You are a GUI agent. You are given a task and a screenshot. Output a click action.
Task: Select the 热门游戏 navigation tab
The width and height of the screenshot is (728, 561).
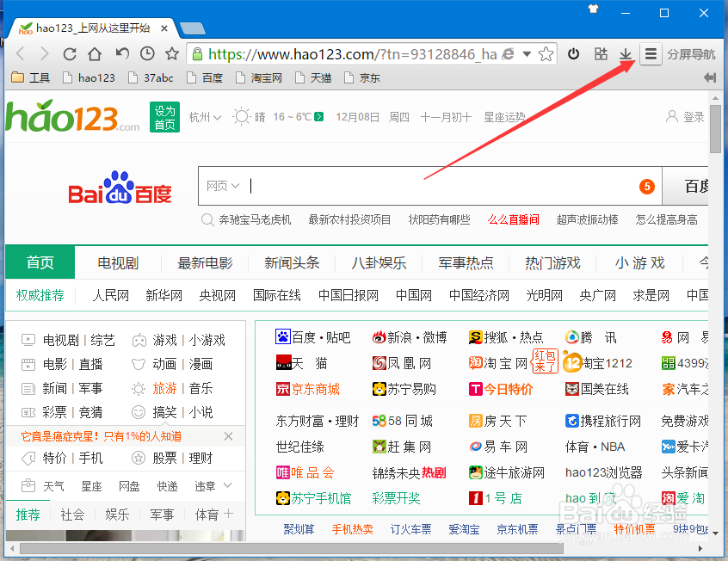tap(552, 262)
